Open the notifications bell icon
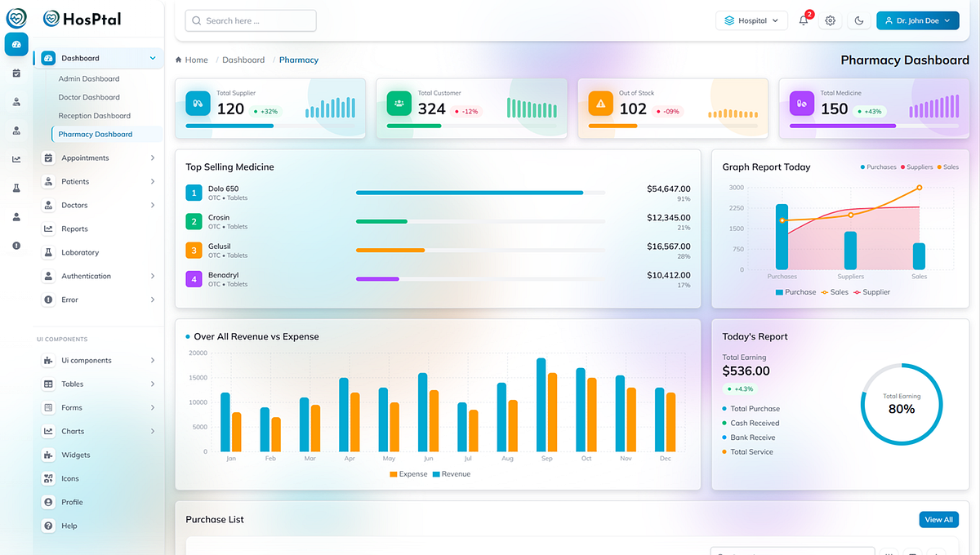980x555 pixels. 804,20
